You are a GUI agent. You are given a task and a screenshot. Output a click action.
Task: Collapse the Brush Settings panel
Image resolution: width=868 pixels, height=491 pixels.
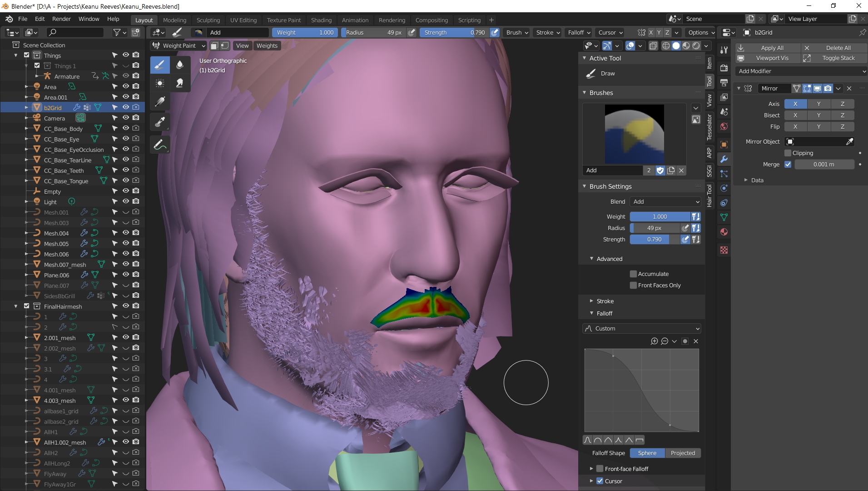[x=585, y=186]
